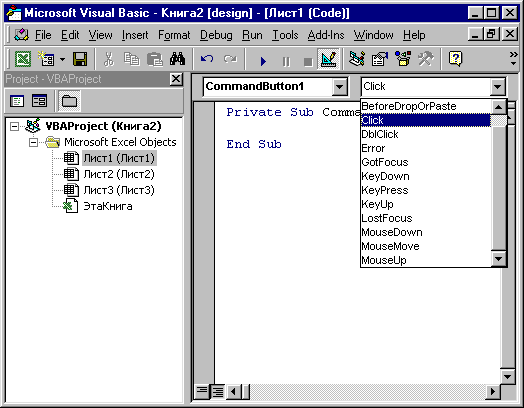Image resolution: width=524 pixels, height=408 pixels.
Task: Choose MouseUp from the event list
Action: pos(426,260)
